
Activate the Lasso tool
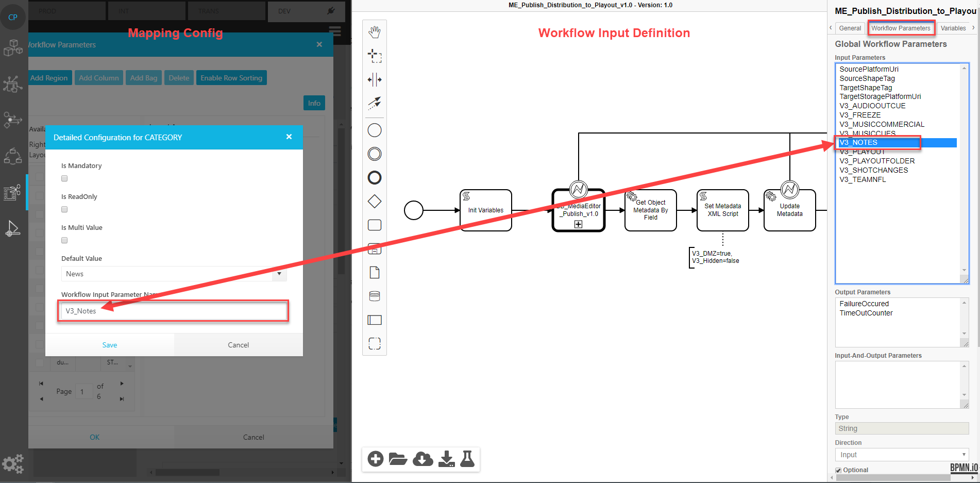pyautogui.click(x=375, y=57)
